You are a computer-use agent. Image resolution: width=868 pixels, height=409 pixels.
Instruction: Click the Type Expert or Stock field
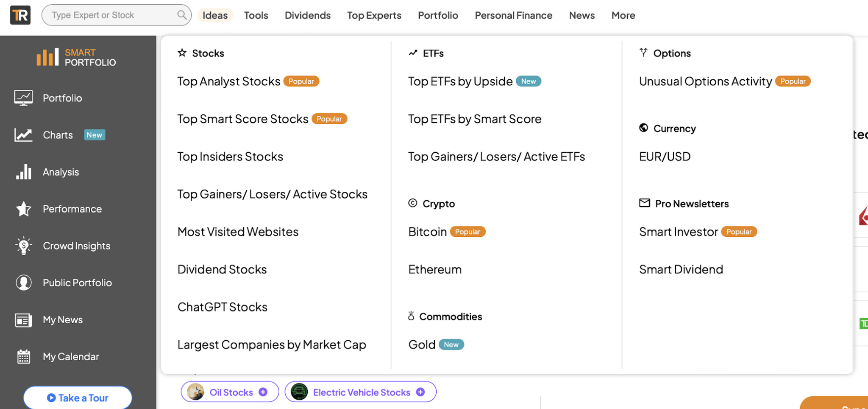(x=110, y=15)
